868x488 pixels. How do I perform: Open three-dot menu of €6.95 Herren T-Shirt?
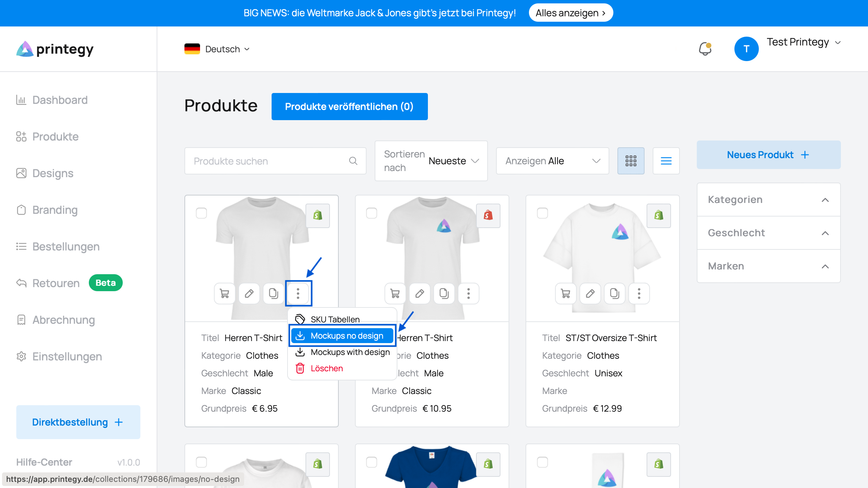pyautogui.click(x=298, y=294)
